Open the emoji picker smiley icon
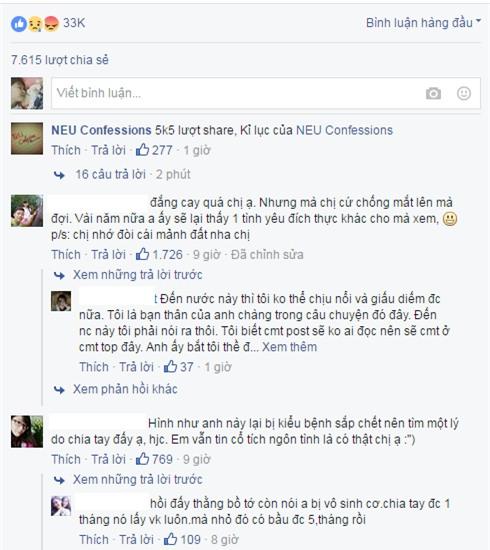 point(464,93)
